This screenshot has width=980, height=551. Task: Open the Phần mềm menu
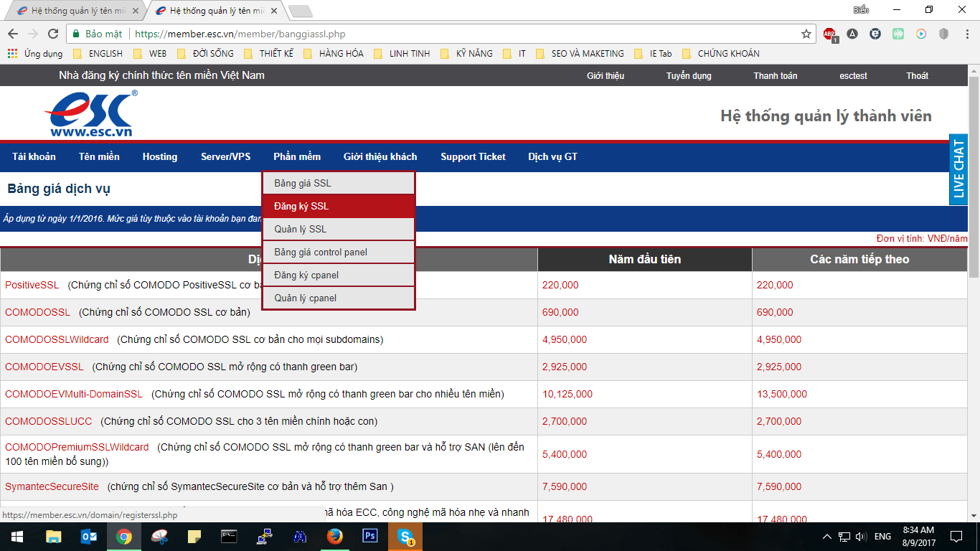297,157
